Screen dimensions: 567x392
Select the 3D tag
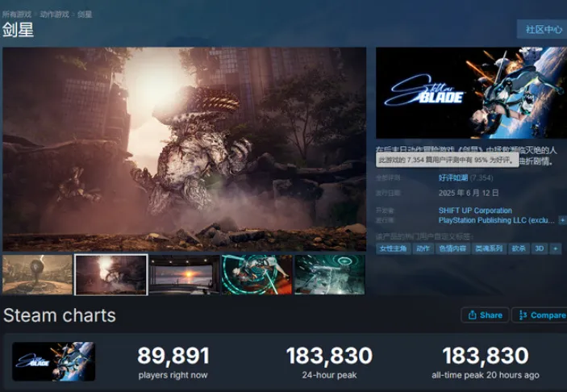(x=540, y=248)
